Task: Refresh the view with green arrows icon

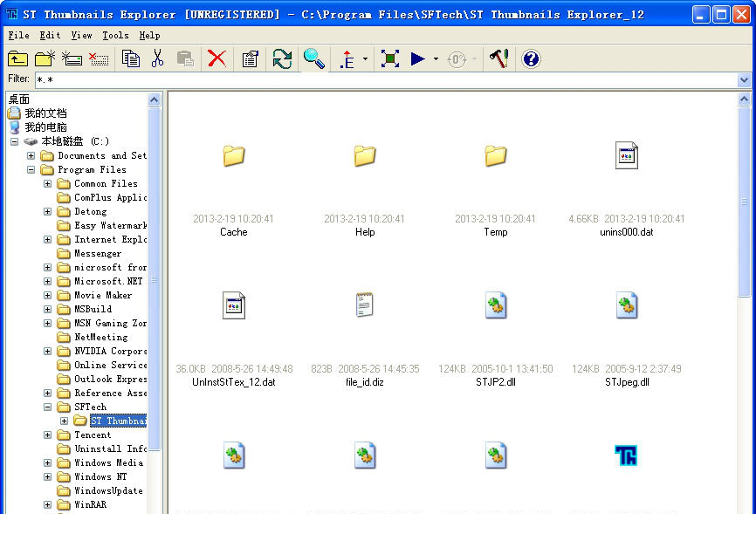Action: click(x=282, y=59)
